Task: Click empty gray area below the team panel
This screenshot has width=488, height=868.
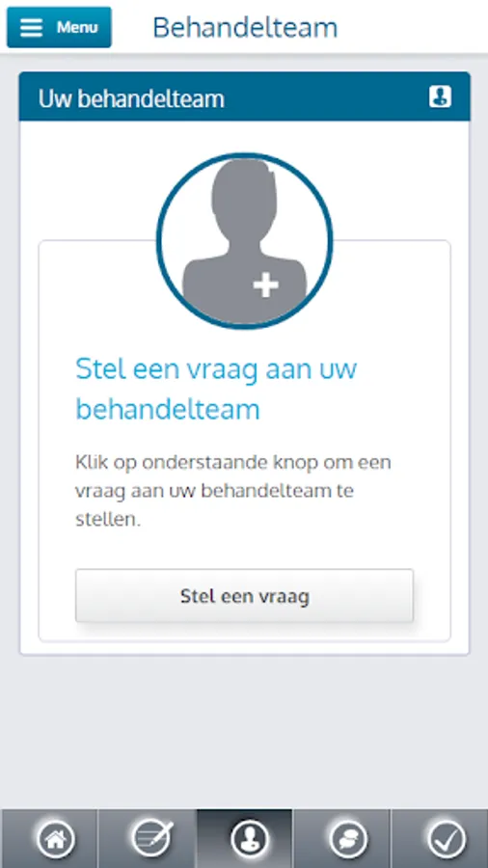Action: 244,731
